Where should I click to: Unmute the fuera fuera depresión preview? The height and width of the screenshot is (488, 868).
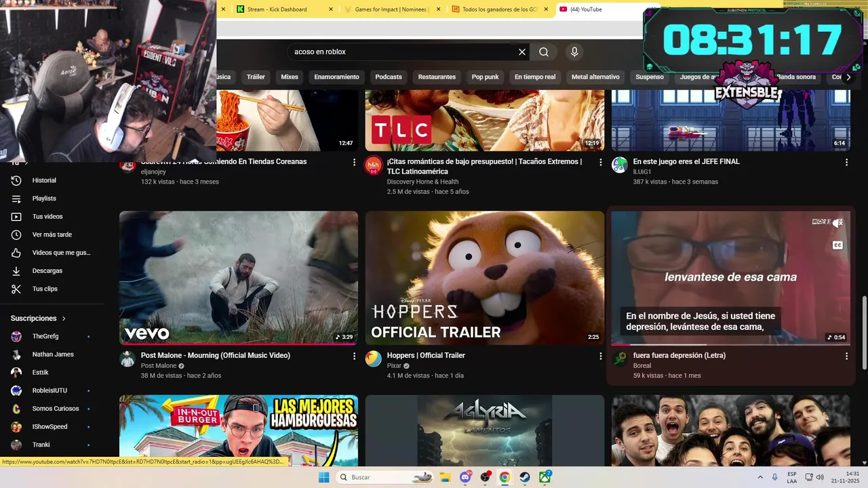(838, 222)
